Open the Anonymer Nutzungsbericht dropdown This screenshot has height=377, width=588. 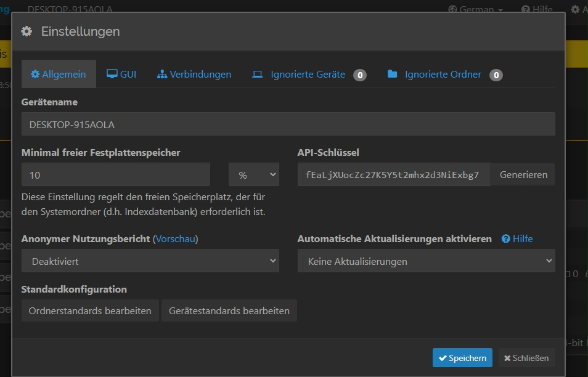tap(150, 261)
